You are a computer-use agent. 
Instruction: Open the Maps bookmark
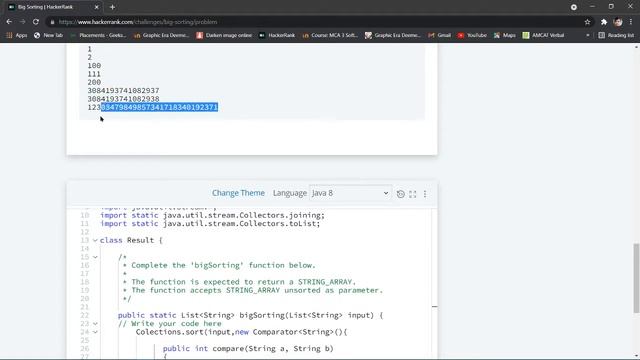[504, 36]
